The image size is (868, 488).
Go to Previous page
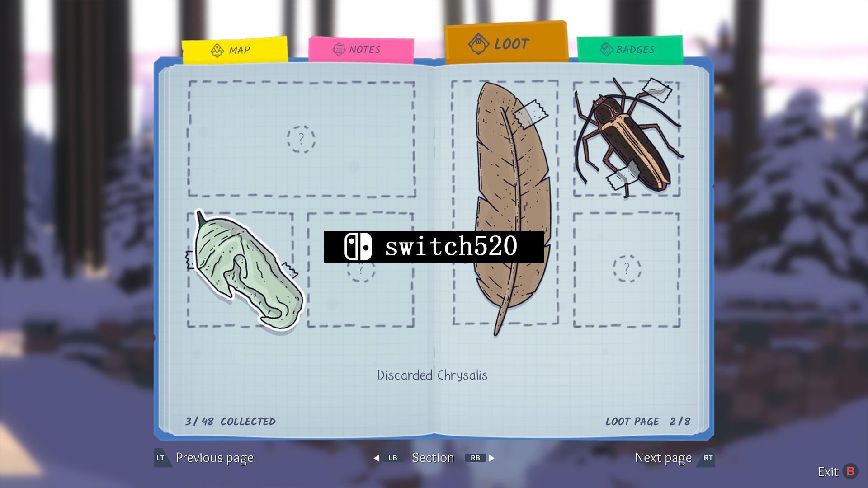[x=214, y=458]
